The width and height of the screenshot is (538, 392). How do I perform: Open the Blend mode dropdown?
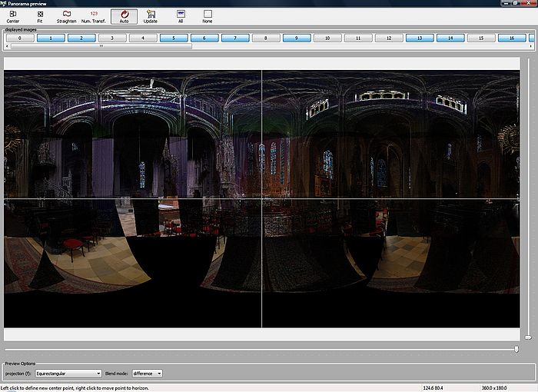(148, 374)
